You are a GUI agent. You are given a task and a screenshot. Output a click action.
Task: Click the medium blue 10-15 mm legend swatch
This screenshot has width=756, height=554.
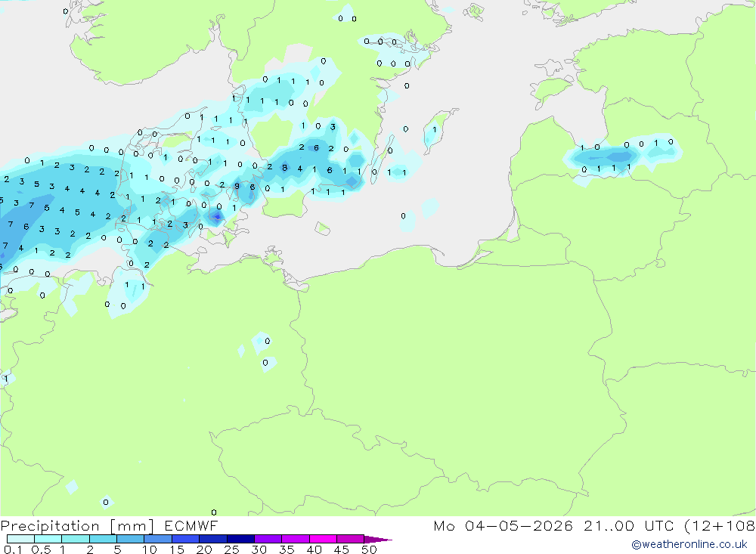point(158,539)
